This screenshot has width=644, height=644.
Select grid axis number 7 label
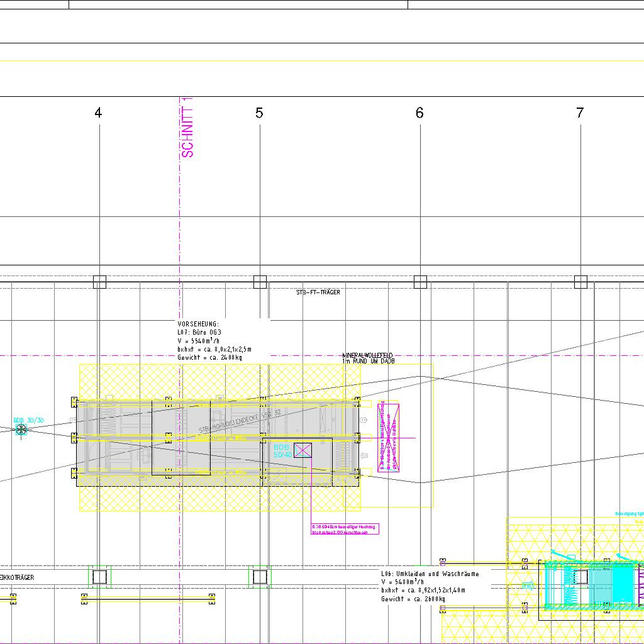point(580,113)
